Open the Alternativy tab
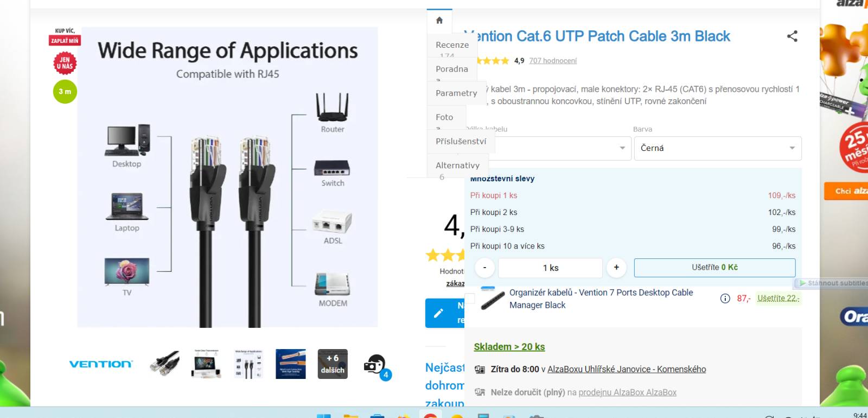868x418 pixels. [x=457, y=166]
